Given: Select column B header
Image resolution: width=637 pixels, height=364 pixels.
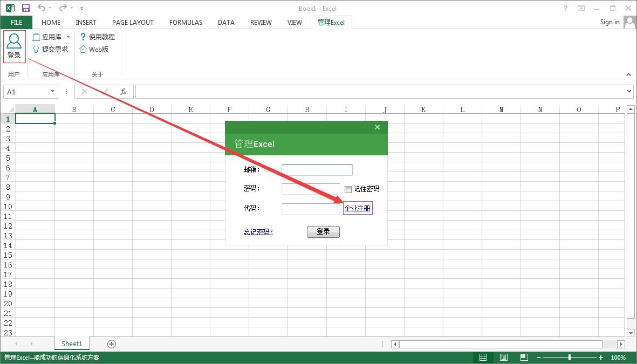Looking at the screenshot, I should tap(74, 109).
